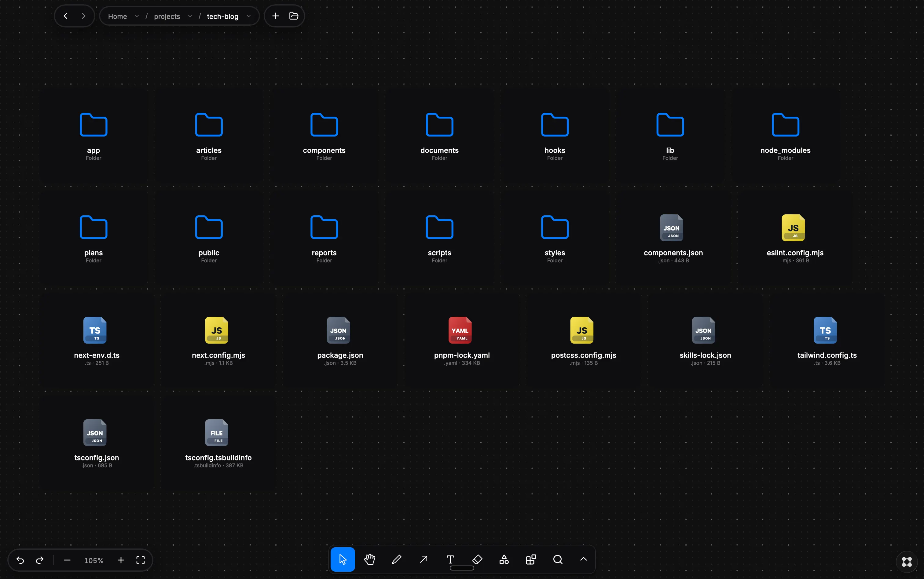Open the styles folder
Image resolution: width=924 pixels, height=579 pixels.
pyautogui.click(x=555, y=239)
